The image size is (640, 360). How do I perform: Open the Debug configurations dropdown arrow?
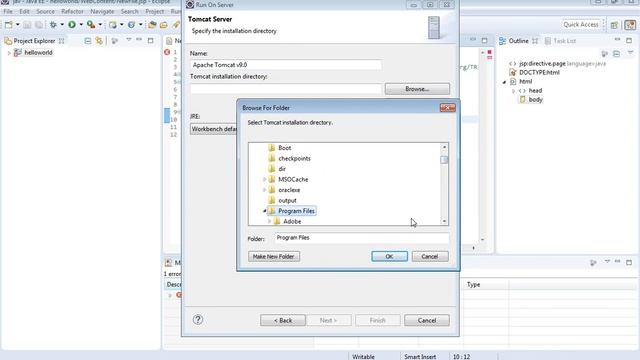pos(62,25)
